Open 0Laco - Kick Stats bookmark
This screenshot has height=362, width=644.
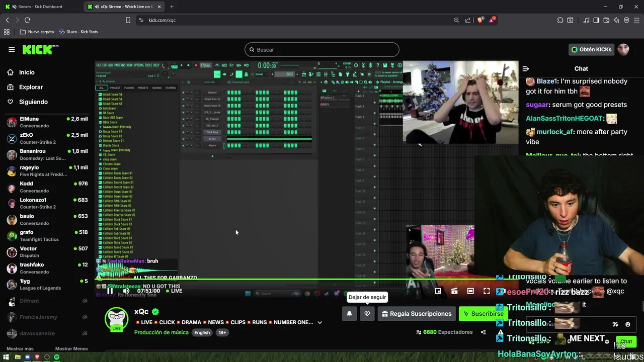coord(78,32)
